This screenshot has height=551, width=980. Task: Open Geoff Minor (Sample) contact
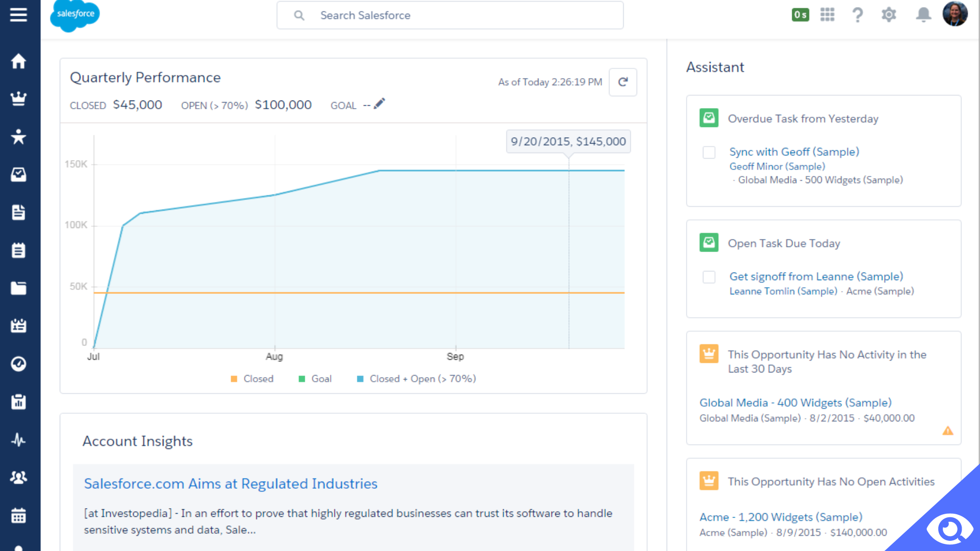pyautogui.click(x=777, y=166)
